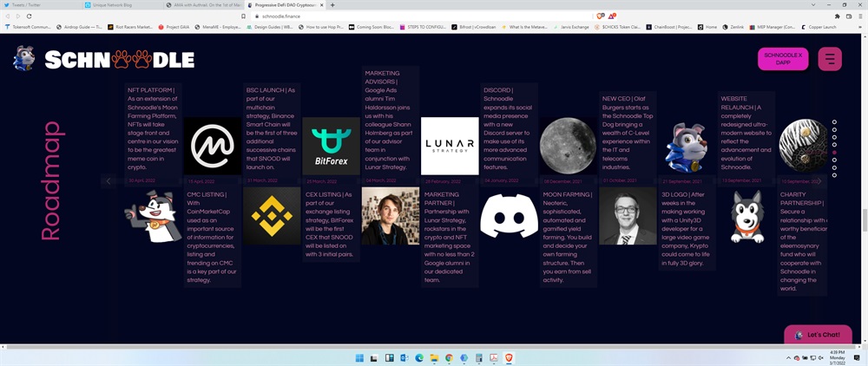Viewport: 868px width, 366px height.
Task: Open the hamburger menu button
Action: (830, 59)
